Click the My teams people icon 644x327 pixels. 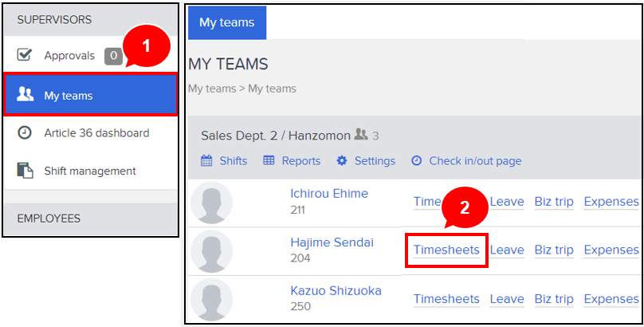(26, 96)
